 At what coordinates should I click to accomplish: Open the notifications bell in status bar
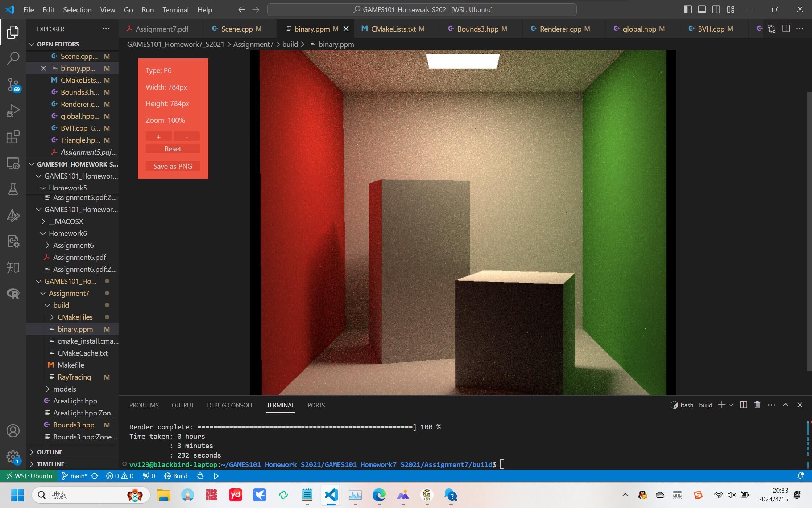pyautogui.click(x=800, y=476)
